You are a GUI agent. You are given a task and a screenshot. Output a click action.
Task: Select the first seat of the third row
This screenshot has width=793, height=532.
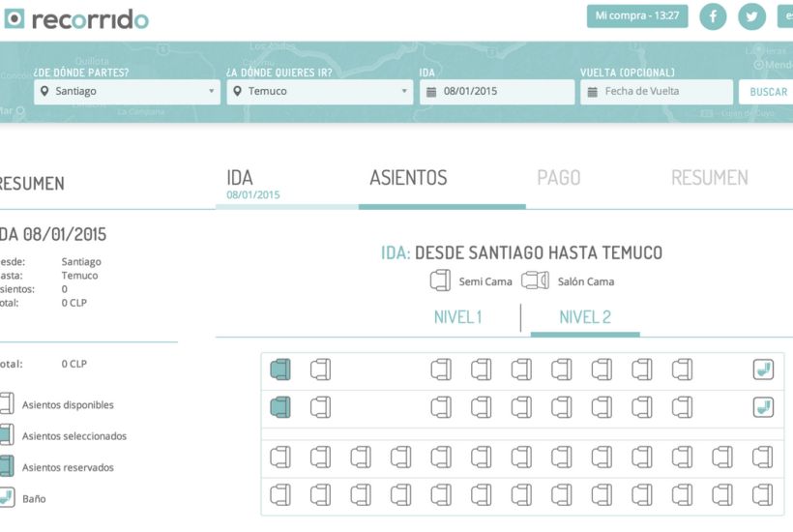pyautogui.click(x=280, y=458)
